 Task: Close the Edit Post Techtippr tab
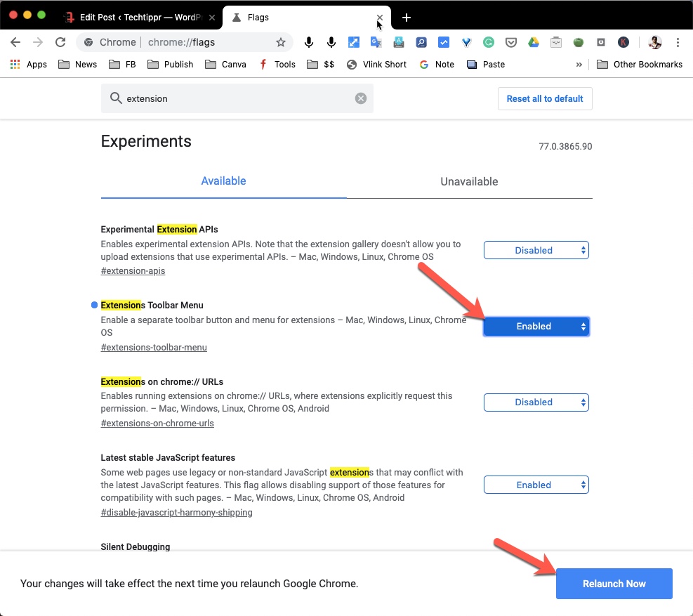tap(212, 18)
